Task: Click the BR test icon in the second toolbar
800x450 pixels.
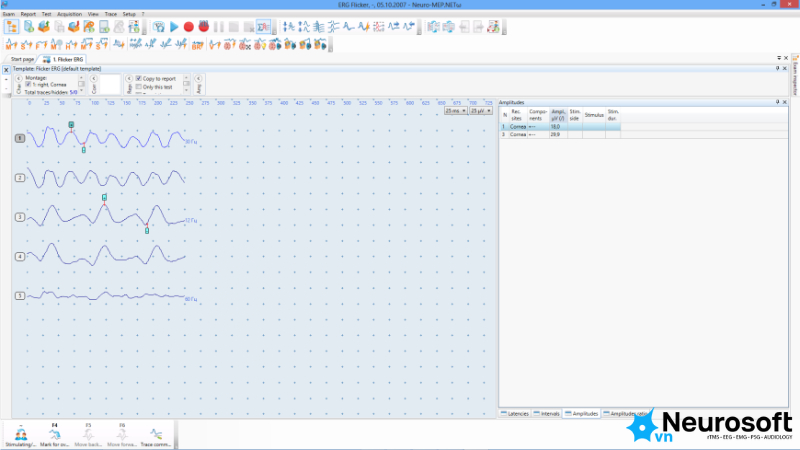Action: [x=197, y=45]
